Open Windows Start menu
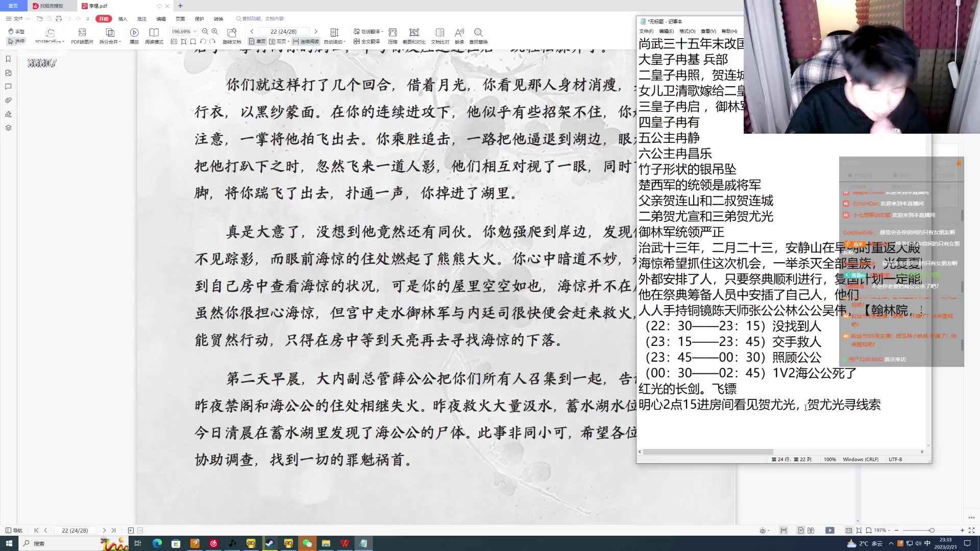This screenshot has height=551, width=980. point(9,543)
